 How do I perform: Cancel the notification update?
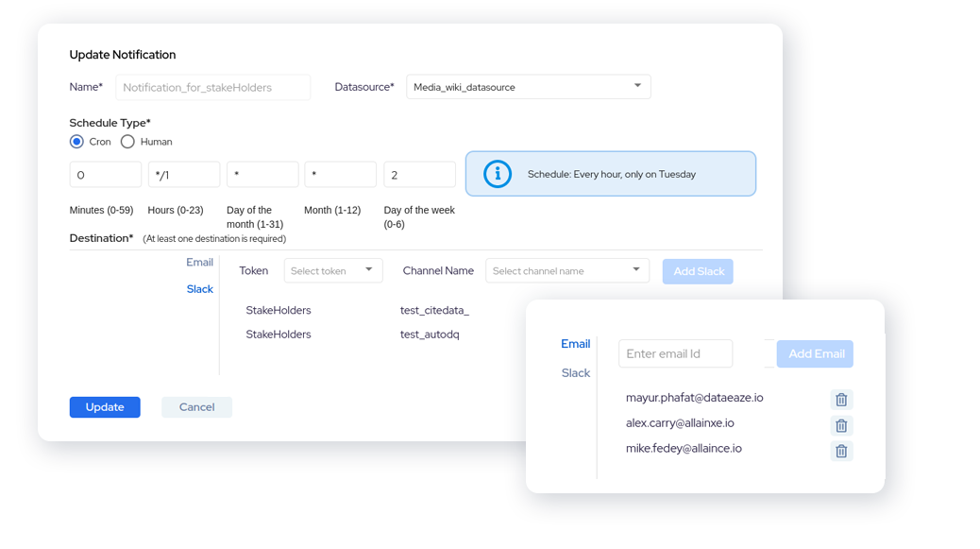click(196, 407)
